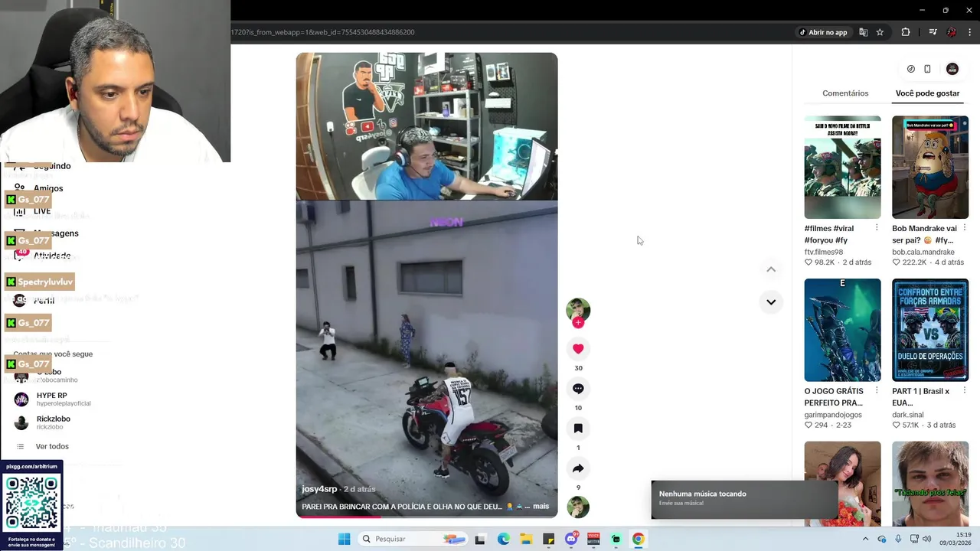Open ftv.filmes98 account link
This screenshot has height=551, width=980.
point(823,252)
